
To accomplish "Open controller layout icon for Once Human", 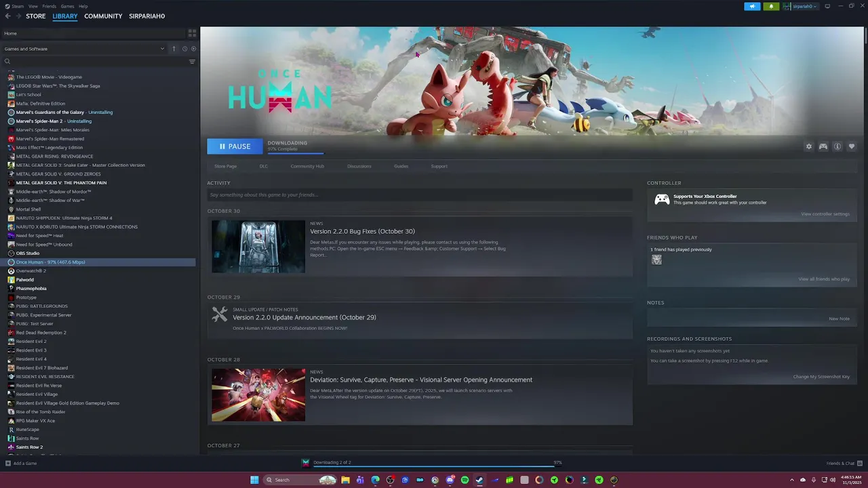I will tap(823, 146).
